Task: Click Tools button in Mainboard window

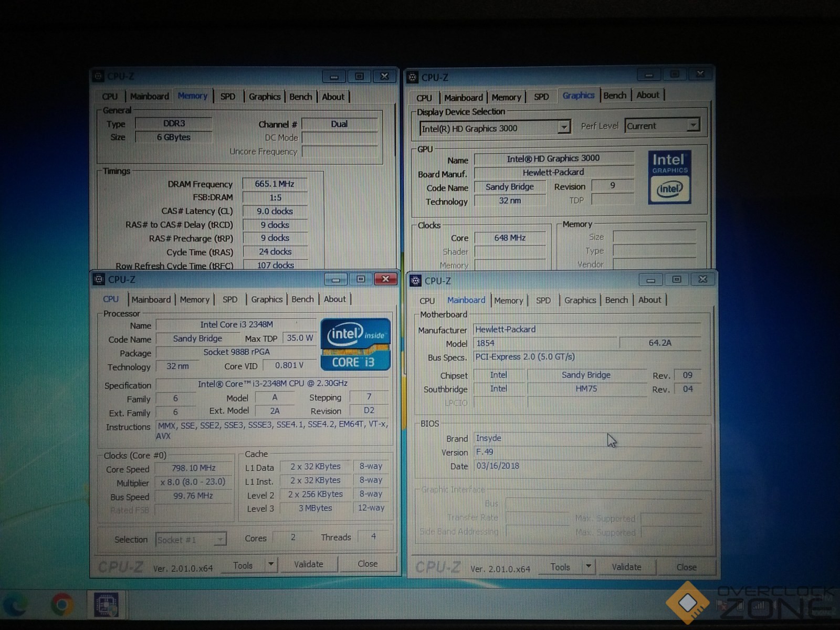Action: tap(560, 567)
